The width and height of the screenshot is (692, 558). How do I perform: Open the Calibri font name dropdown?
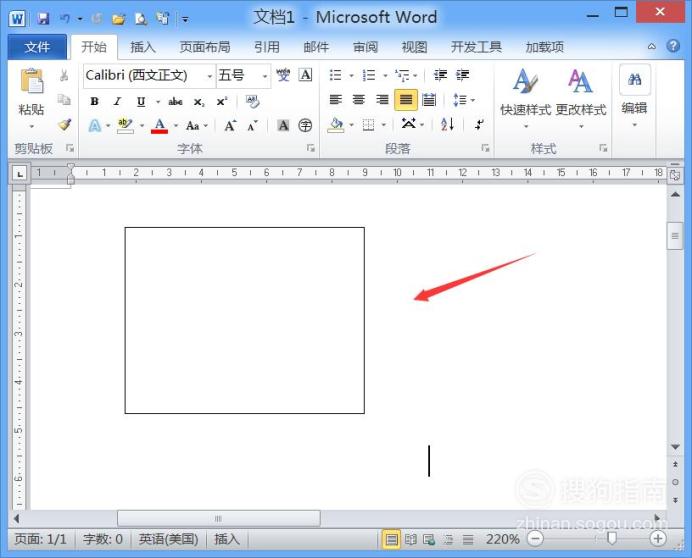point(210,76)
